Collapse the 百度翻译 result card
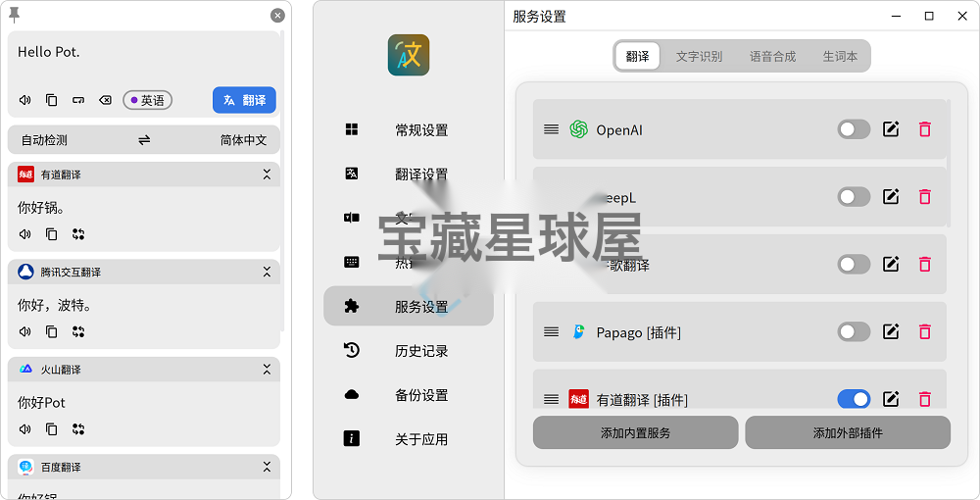 (267, 467)
